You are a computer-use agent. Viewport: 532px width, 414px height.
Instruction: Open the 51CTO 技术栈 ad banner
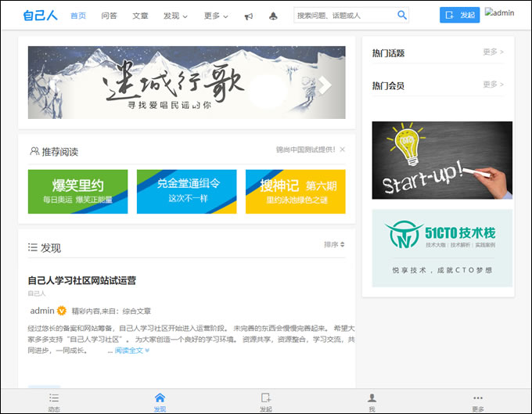pyautogui.click(x=442, y=247)
